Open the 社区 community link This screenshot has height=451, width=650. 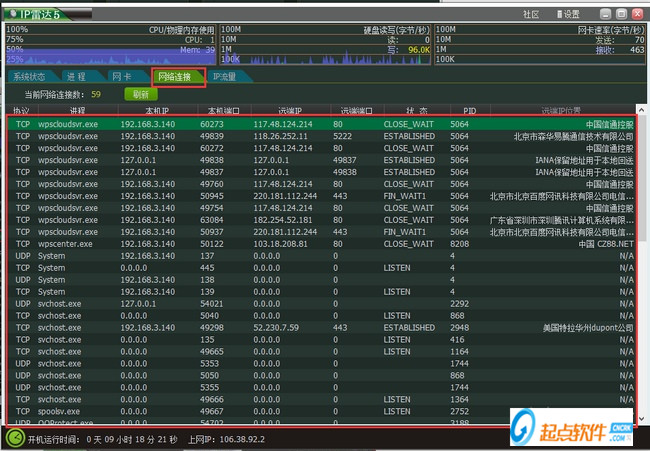pos(531,15)
